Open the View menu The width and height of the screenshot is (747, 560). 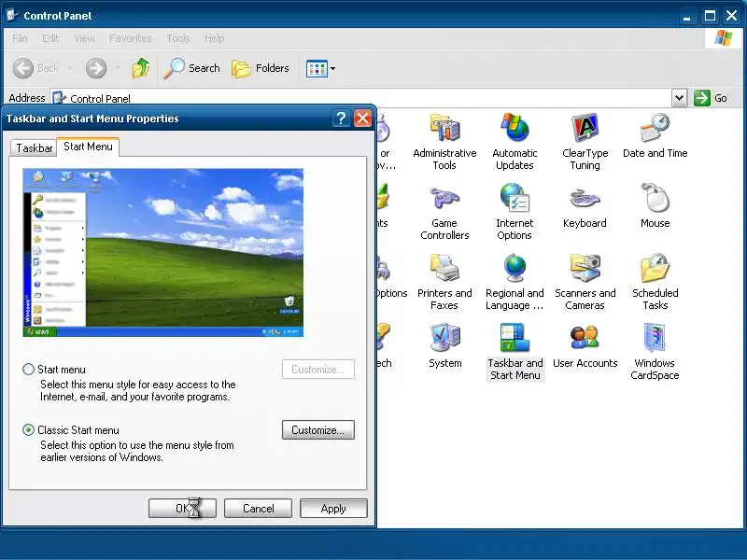[x=84, y=38]
